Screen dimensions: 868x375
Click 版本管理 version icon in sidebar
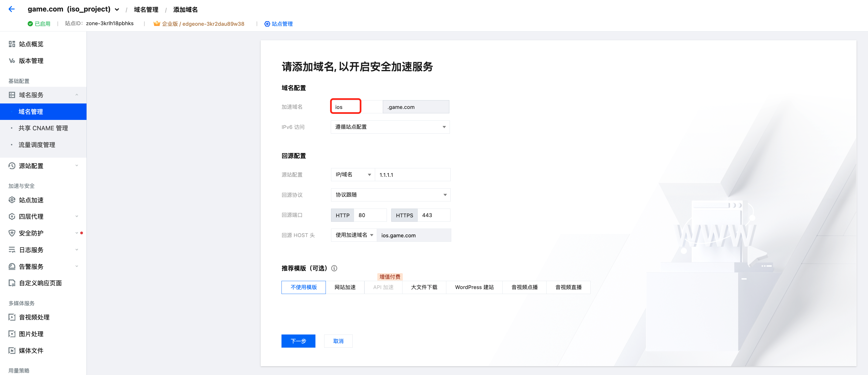click(x=12, y=61)
